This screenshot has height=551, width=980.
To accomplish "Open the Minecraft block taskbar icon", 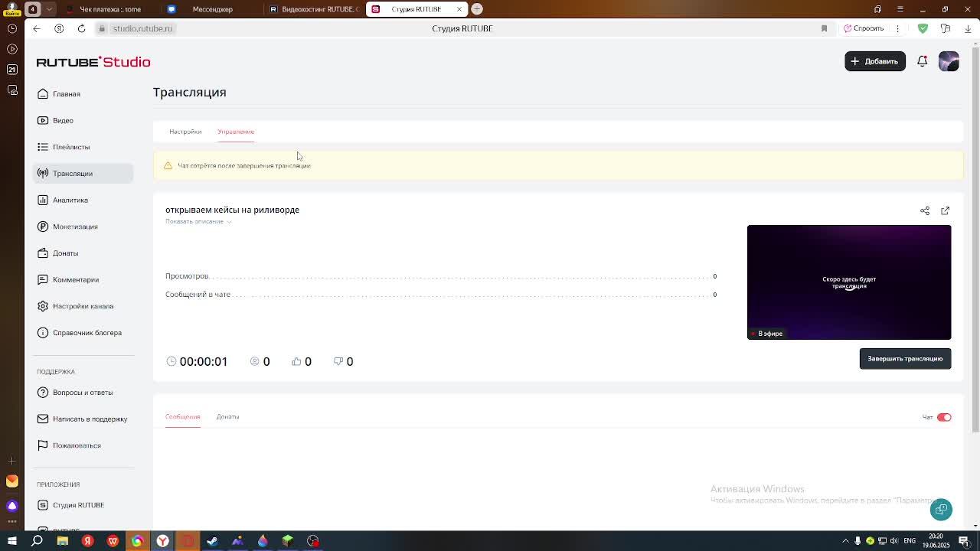I will coord(288,541).
